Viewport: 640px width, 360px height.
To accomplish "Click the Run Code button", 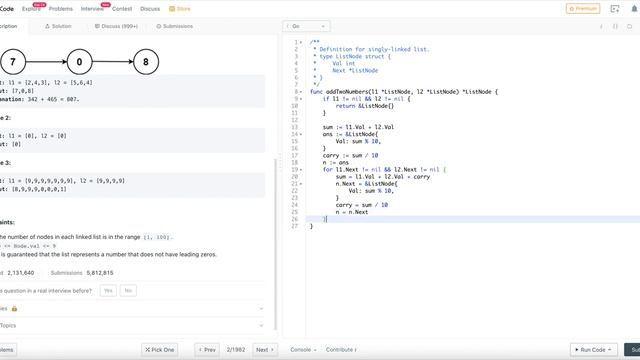I will tap(593, 350).
